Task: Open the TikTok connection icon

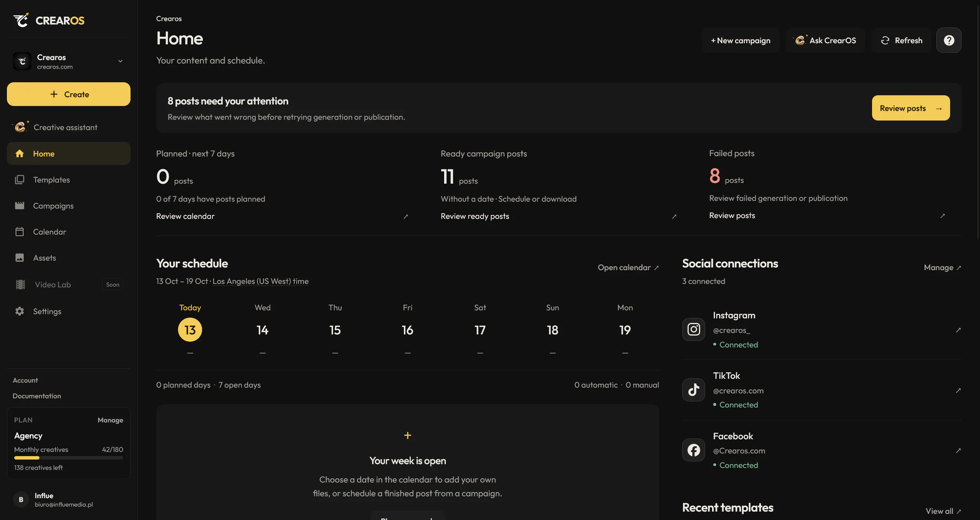Action: 693,390
